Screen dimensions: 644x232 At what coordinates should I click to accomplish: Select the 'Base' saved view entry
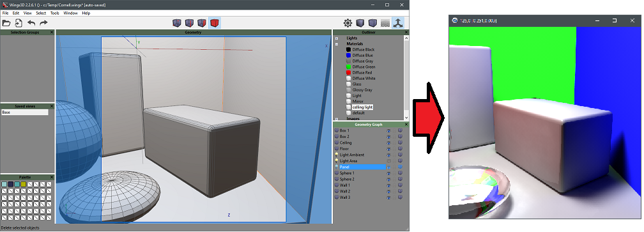[25, 112]
